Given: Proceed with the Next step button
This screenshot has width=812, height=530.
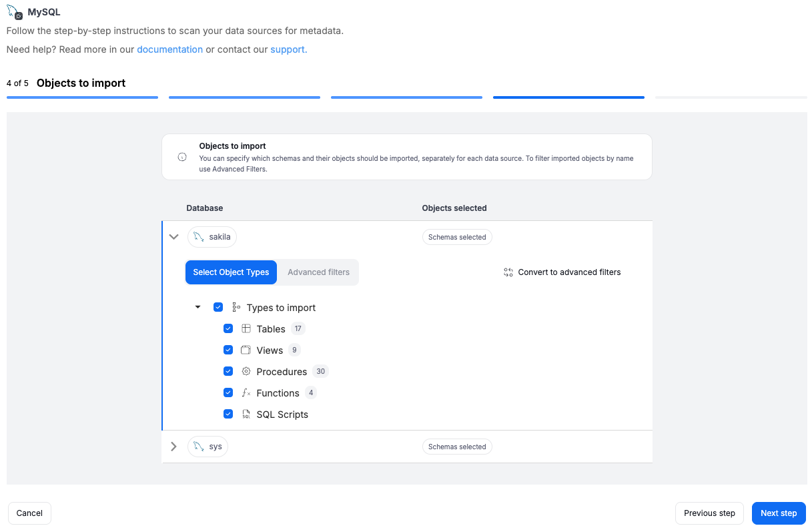Looking at the screenshot, I should [779, 513].
